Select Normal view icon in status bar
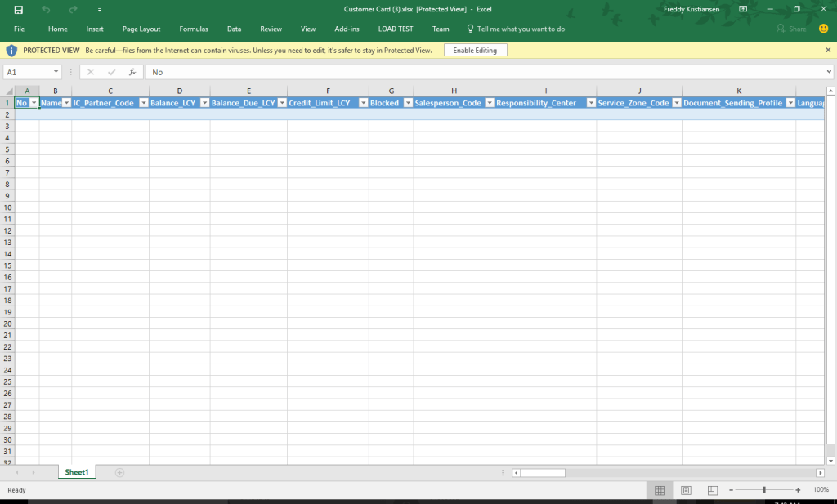 (660, 490)
